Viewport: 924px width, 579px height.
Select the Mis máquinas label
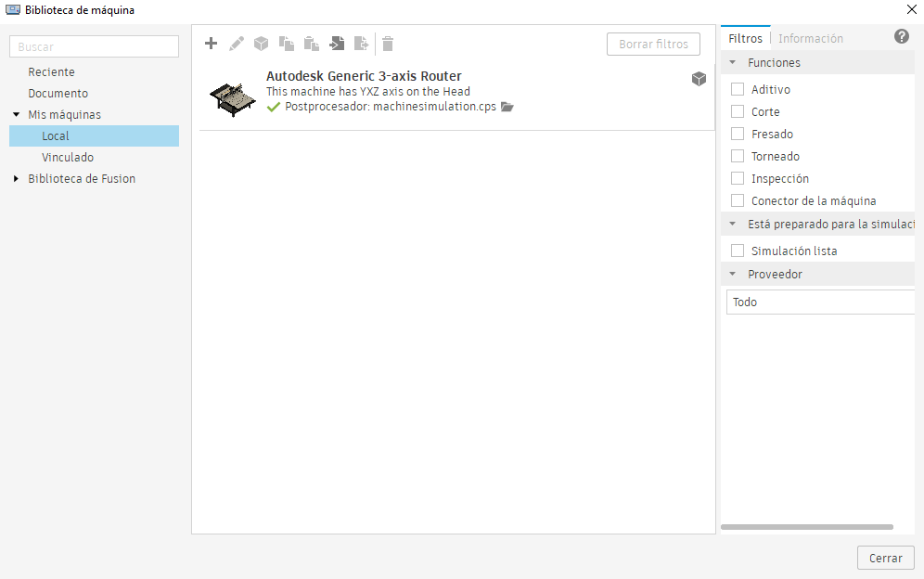65,114
